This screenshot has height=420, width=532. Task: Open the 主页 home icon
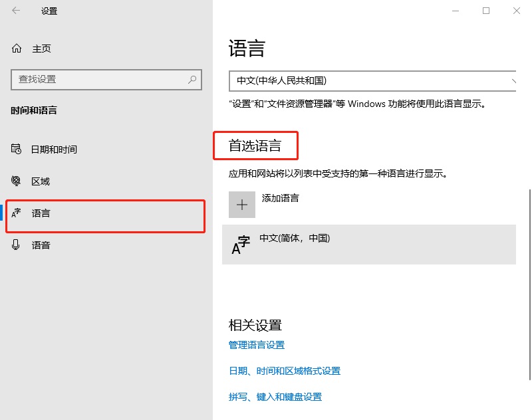tap(17, 49)
